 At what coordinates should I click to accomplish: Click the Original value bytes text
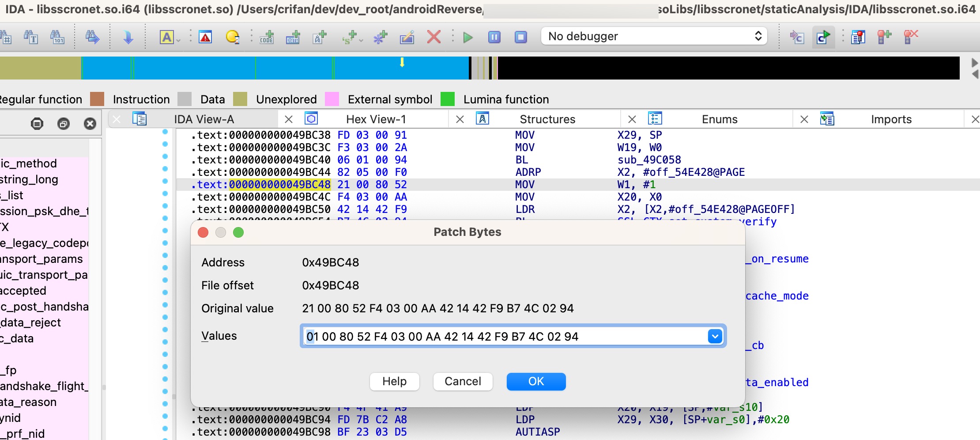click(438, 308)
